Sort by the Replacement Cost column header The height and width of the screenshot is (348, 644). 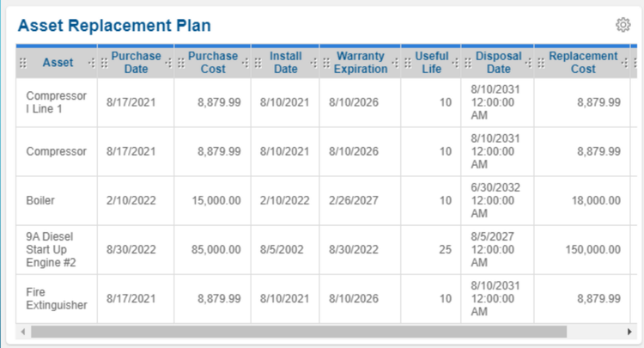pos(583,63)
